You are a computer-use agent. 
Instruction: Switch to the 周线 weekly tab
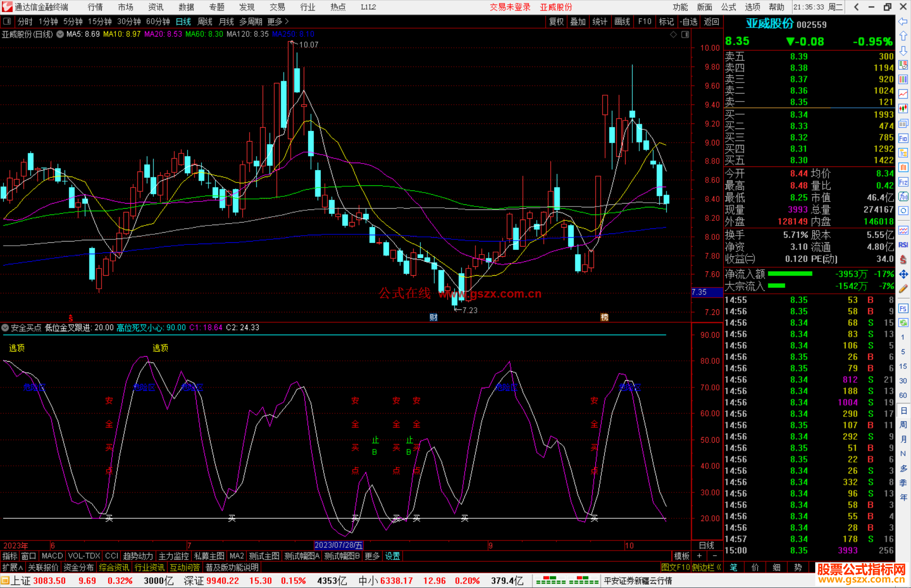[x=205, y=21]
